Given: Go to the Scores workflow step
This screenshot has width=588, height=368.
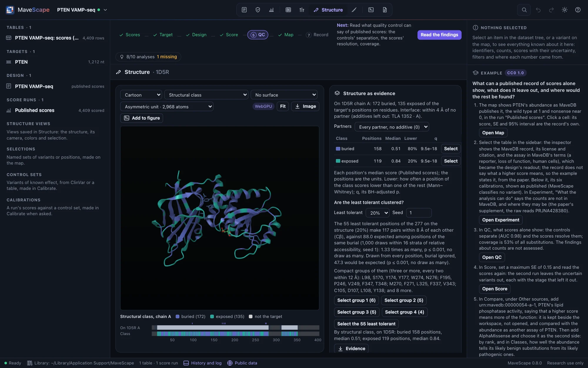Looking at the screenshot, I should (x=130, y=35).
